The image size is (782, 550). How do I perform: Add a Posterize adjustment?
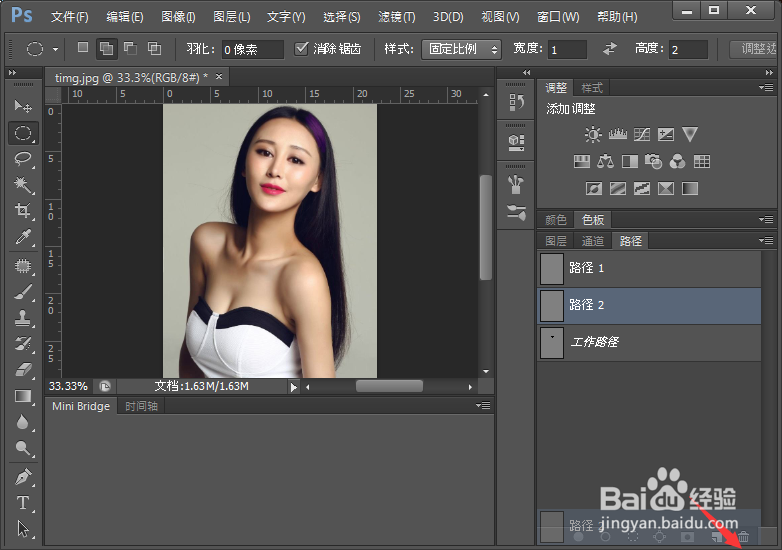pos(617,188)
